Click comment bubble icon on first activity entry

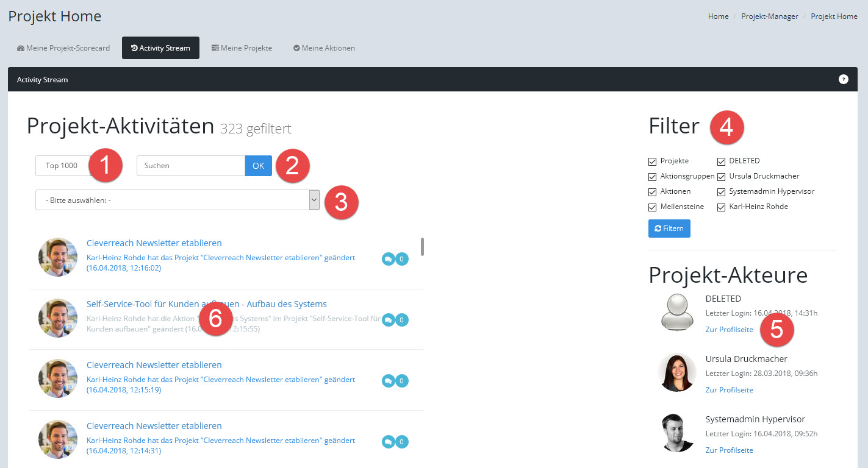click(x=388, y=259)
